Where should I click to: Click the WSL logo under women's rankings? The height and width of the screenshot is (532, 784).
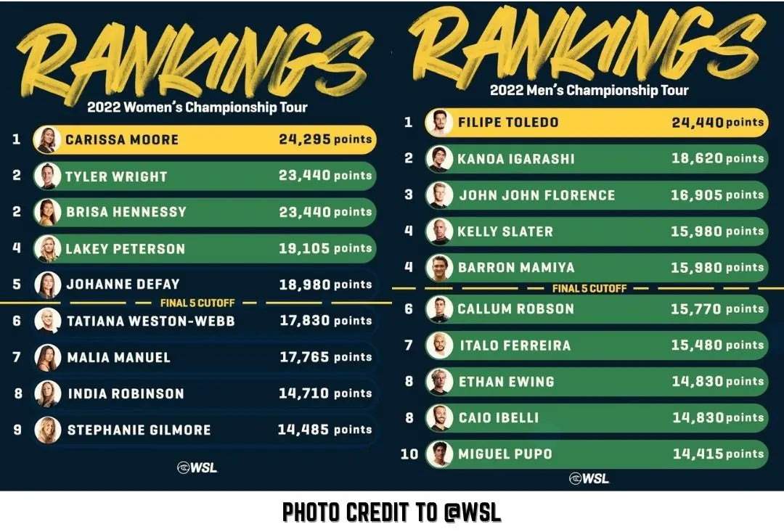tap(197, 467)
